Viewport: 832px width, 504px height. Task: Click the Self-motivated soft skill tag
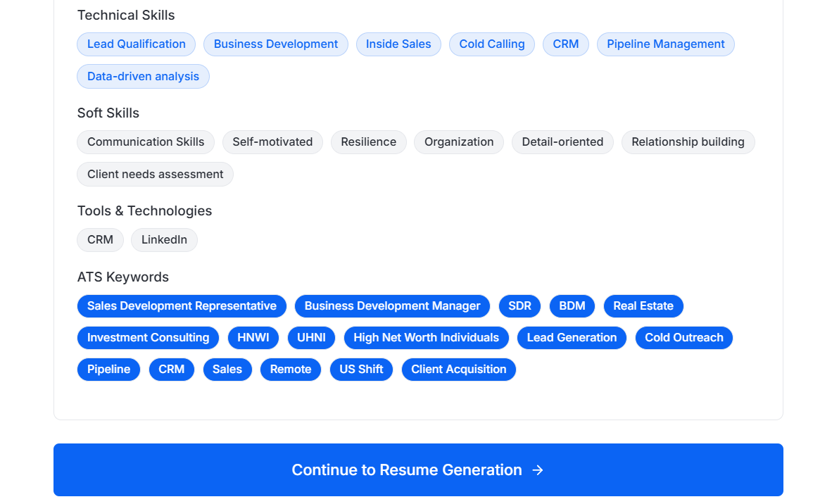272,141
